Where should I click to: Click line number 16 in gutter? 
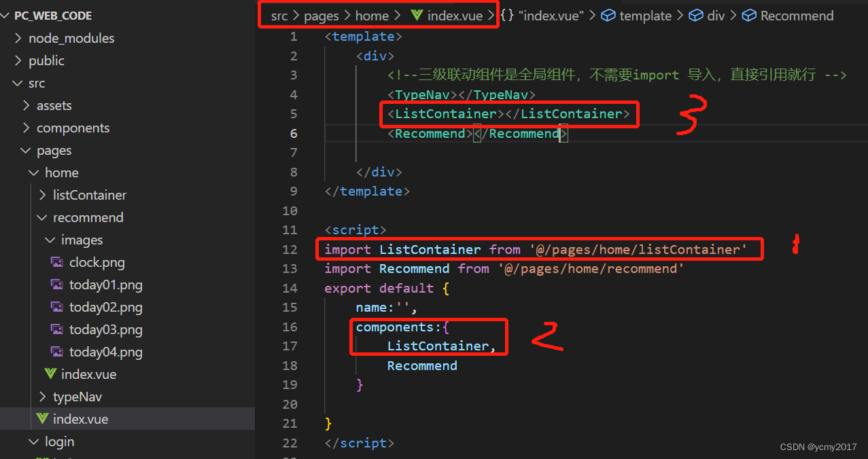point(290,327)
